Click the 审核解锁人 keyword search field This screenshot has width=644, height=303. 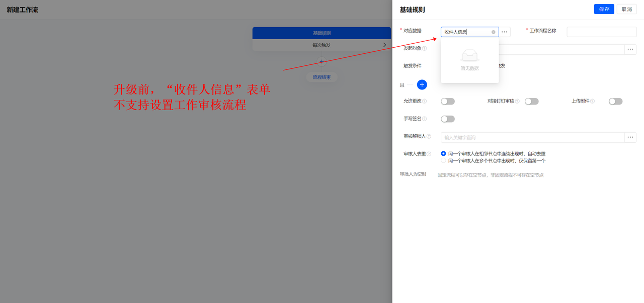coord(532,137)
